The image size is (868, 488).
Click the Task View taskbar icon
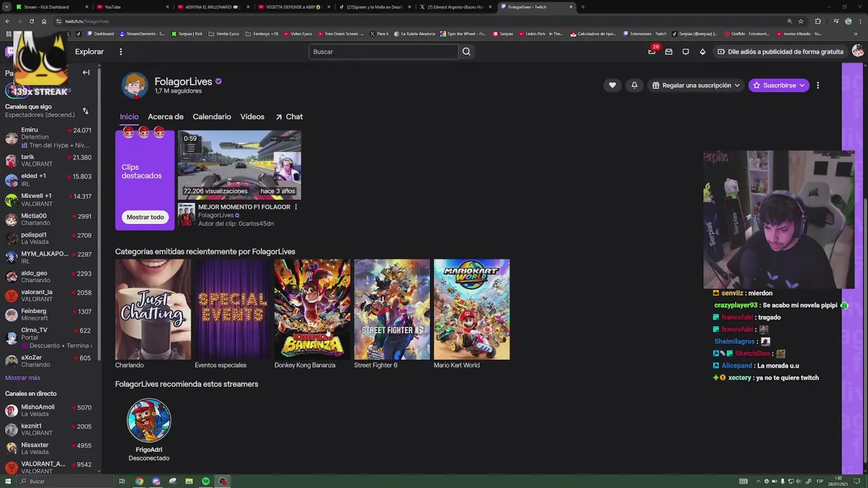(x=122, y=481)
